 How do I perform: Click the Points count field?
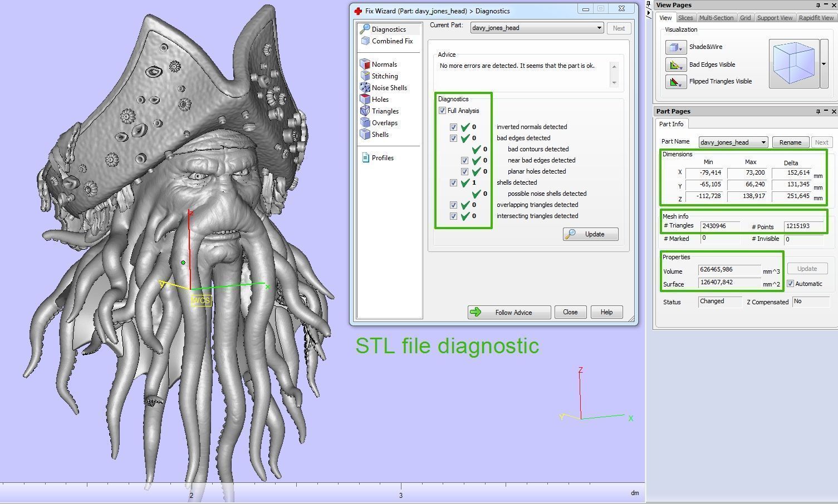803,226
